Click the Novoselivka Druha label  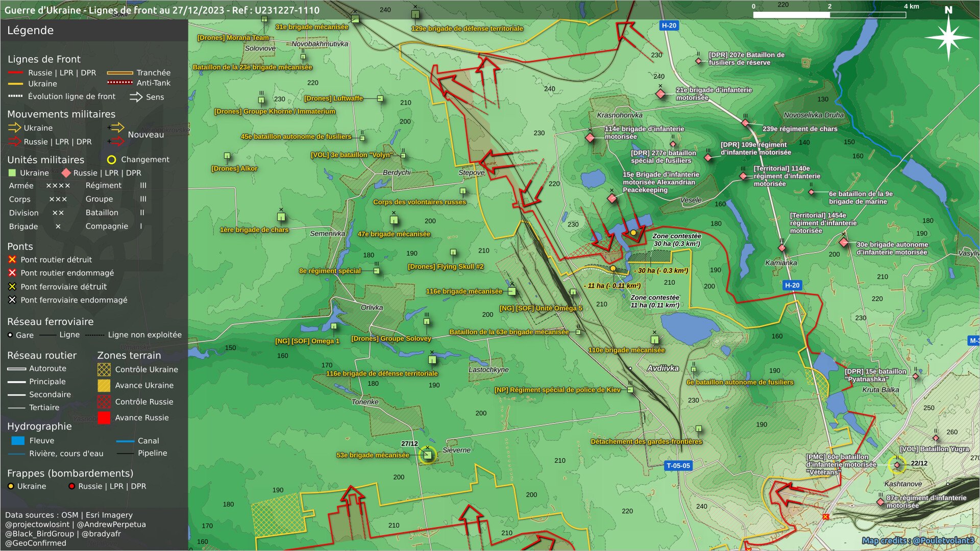814,115
